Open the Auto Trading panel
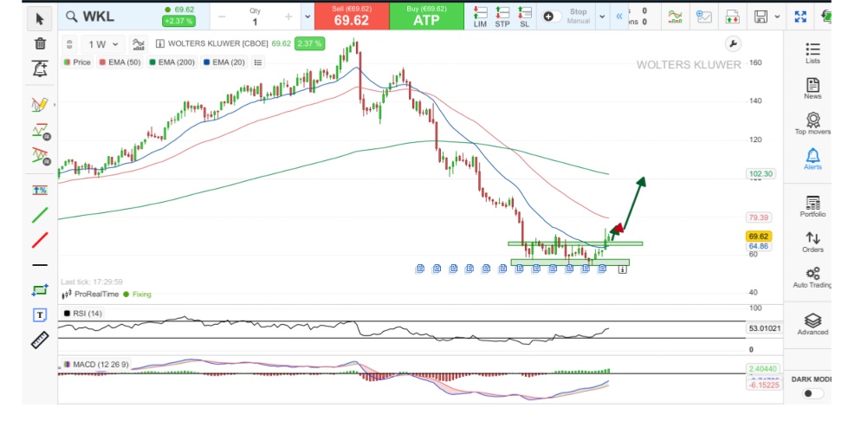Image resolution: width=868 pixels, height=428 pixels. pos(813,277)
